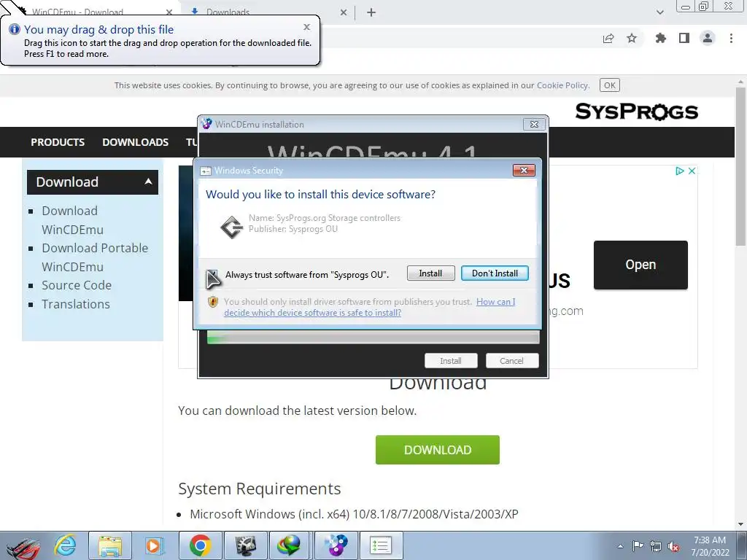Click the Chrome taskbar icon

tap(200, 545)
